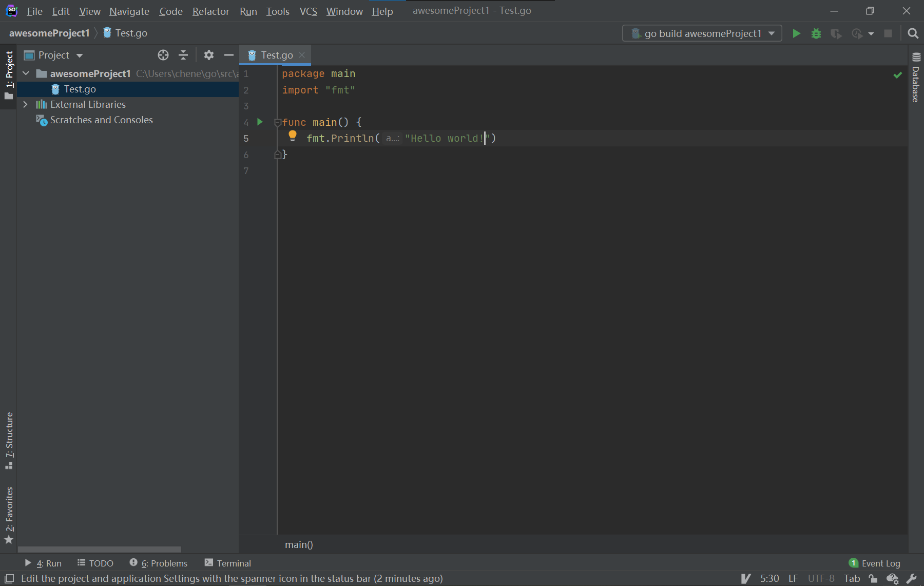Open the Event Log

click(875, 563)
